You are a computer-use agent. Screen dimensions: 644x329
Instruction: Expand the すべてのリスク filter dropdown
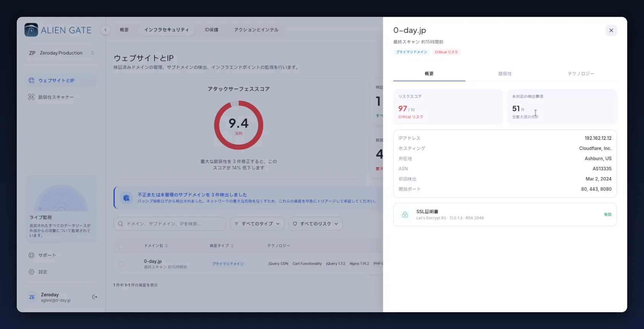316,224
